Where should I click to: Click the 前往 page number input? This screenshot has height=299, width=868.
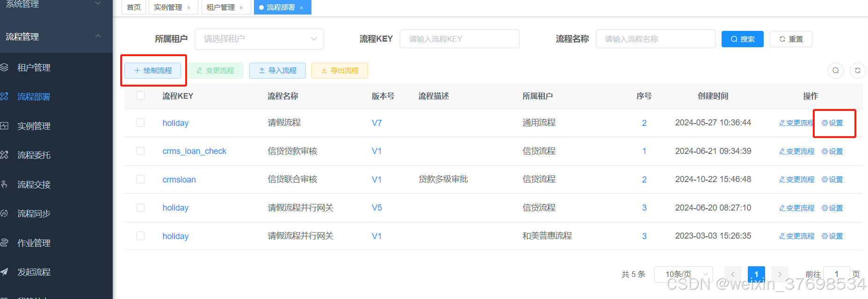[836, 274]
